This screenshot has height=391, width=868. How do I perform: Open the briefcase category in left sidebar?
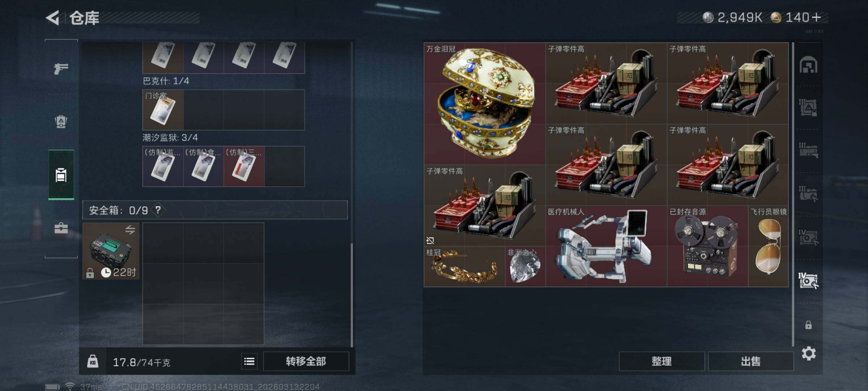click(x=61, y=228)
